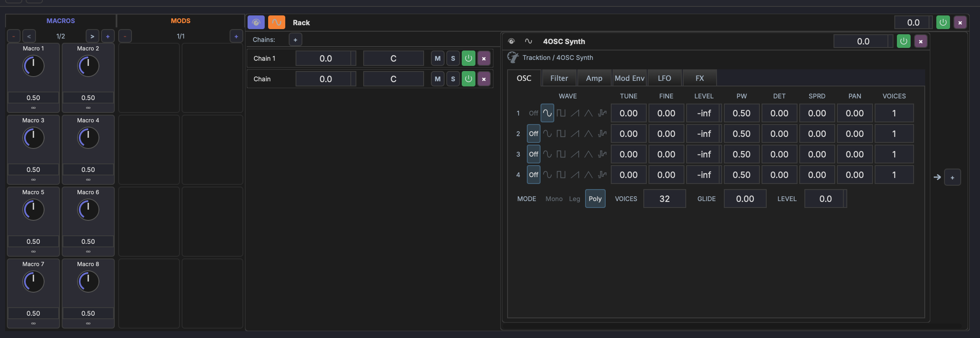Image resolution: width=980 pixels, height=338 pixels.
Task: Go to previous macros page
Action: 29,36
